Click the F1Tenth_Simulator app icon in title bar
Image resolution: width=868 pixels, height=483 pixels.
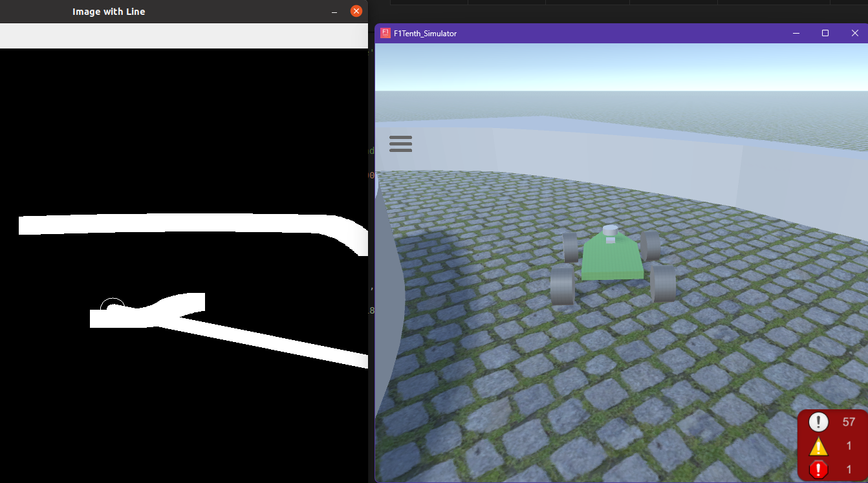point(385,33)
